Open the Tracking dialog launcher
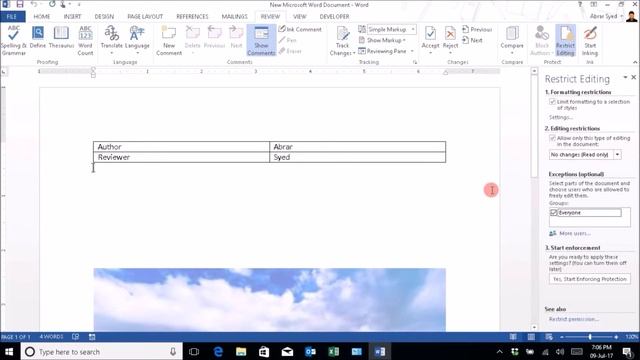Viewport: 640px width, 360px height. click(415, 62)
